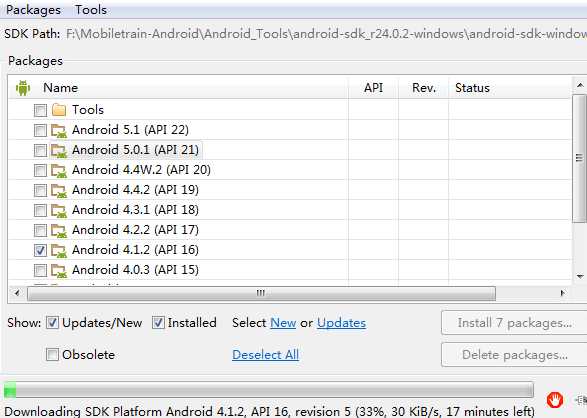Open the log window icon beside stop button
The width and height of the screenshot is (587, 418).
coord(581,400)
